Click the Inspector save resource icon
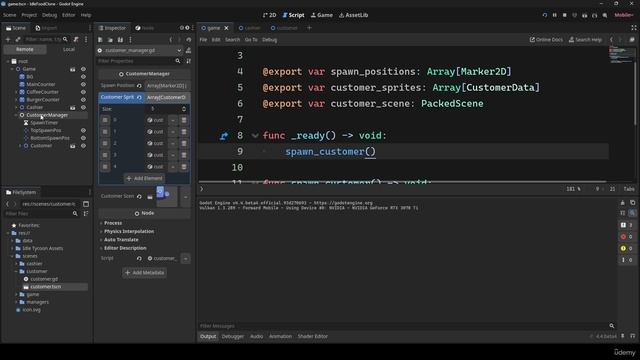Viewport: 640px width, 360px height. pos(120,40)
